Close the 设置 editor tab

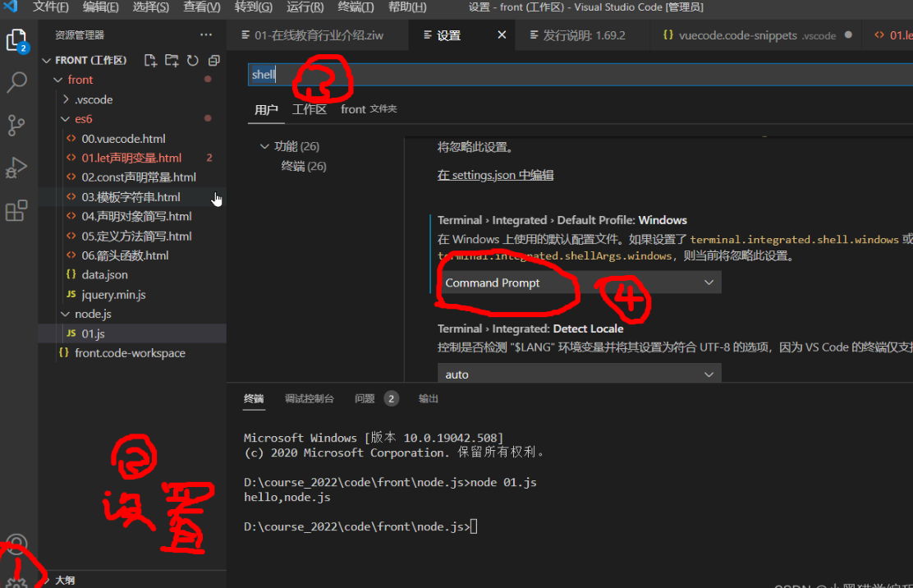tap(502, 35)
